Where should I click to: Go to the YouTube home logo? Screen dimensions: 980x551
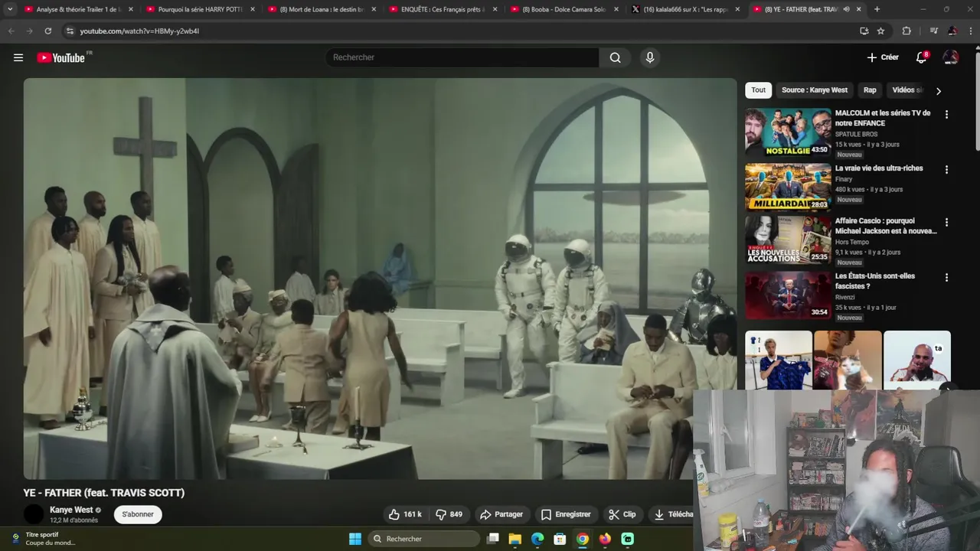60,57
